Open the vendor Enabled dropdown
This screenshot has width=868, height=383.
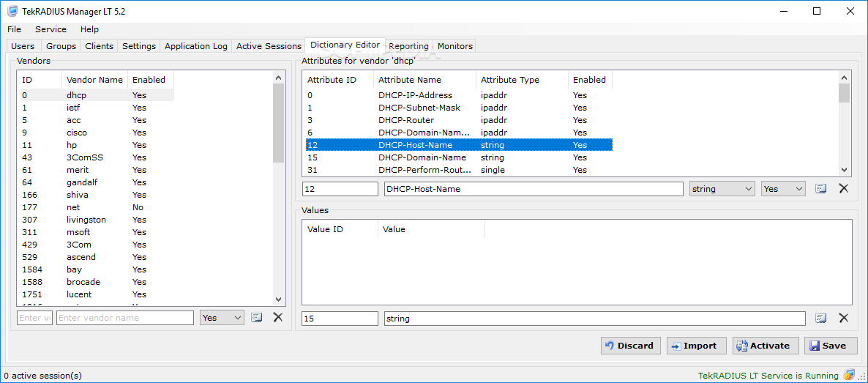(222, 318)
